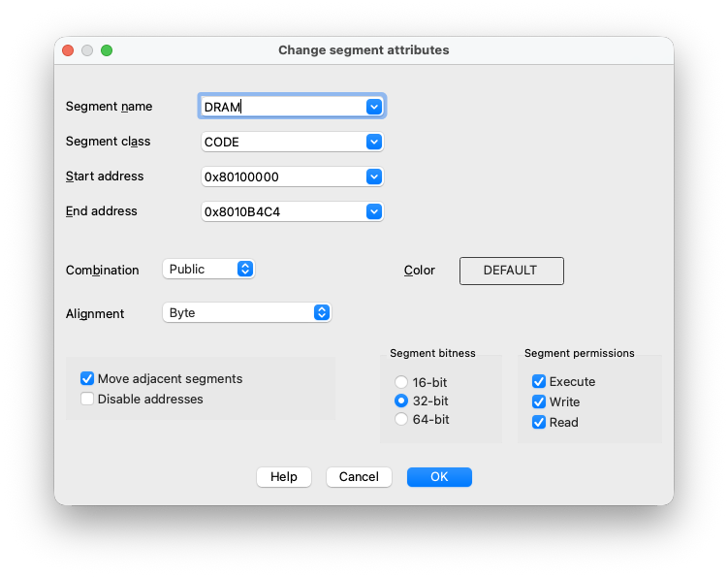The height and width of the screenshot is (577, 728).
Task: Toggle the Execute permission checkbox
Action: pyautogui.click(x=539, y=381)
